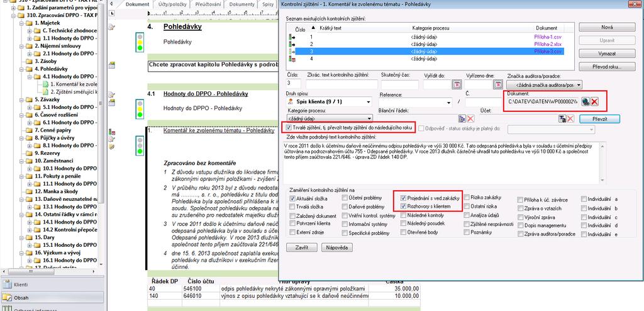Click edit note icon beside 4.1 Hodnoty heading
Screen dimensions: 644x311
(111, 94)
